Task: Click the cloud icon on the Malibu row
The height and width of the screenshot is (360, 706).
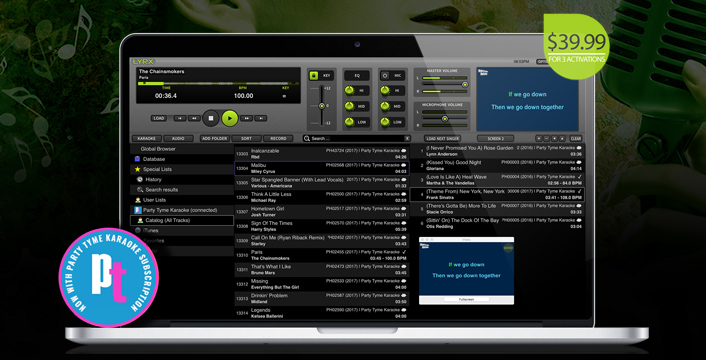Action: pyautogui.click(x=403, y=165)
